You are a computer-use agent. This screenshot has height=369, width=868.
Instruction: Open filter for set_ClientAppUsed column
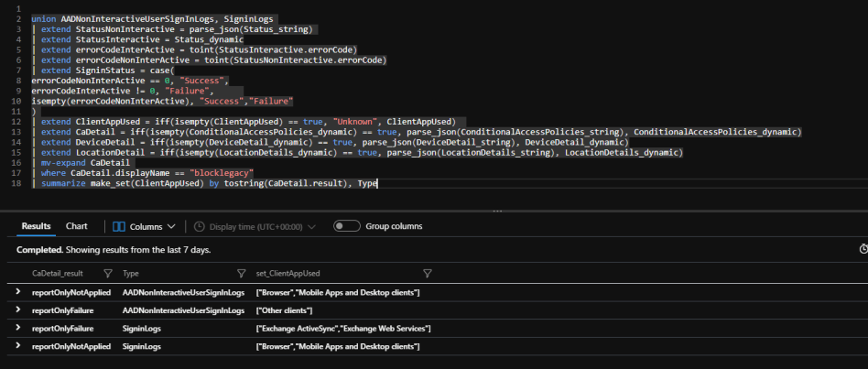[x=428, y=273]
